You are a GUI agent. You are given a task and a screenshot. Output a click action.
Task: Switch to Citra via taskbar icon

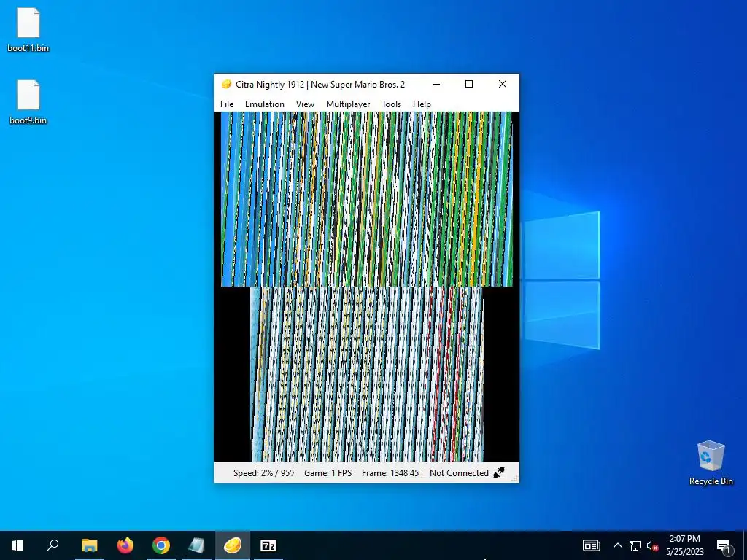click(x=233, y=545)
